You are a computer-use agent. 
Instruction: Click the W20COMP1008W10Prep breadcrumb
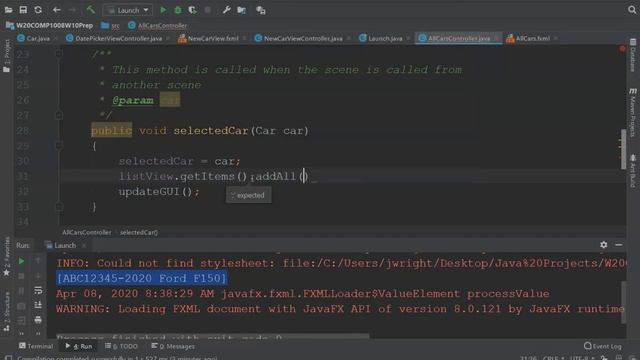point(49,25)
